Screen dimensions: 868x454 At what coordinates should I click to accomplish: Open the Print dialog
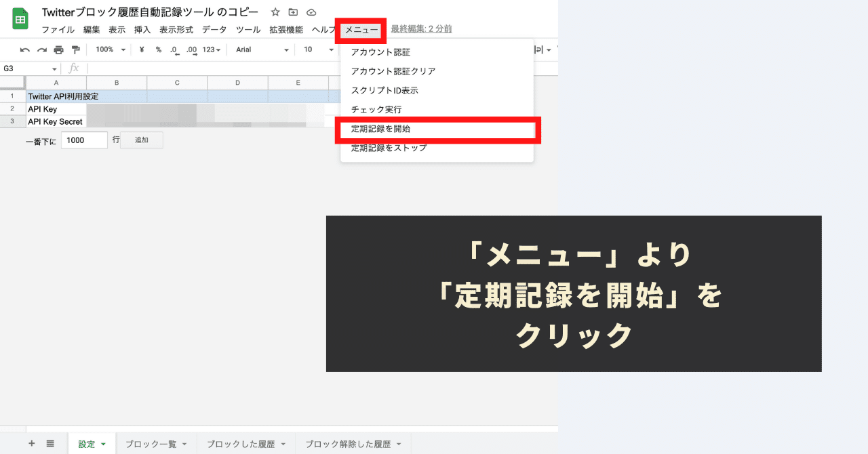pyautogui.click(x=59, y=49)
